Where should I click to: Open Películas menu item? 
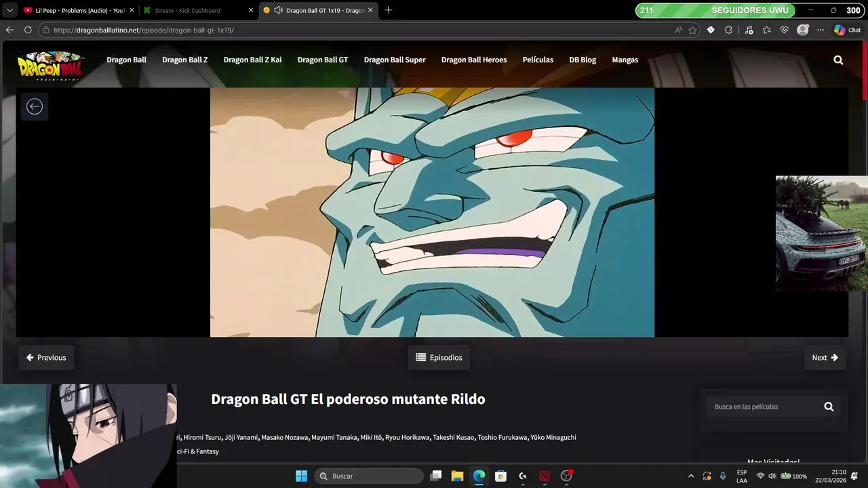click(x=538, y=60)
